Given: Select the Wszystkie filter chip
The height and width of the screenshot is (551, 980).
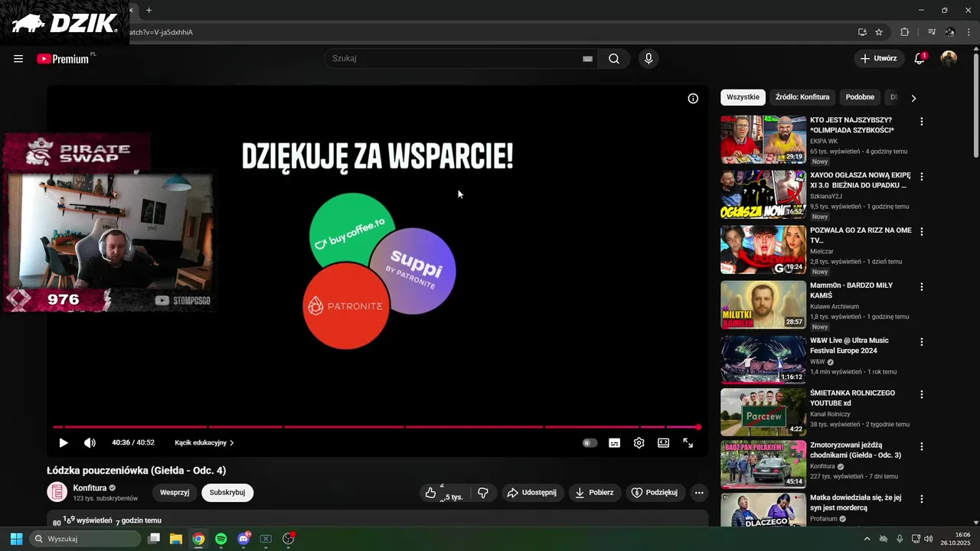Looking at the screenshot, I should pyautogui.click(x=743, y=97).
